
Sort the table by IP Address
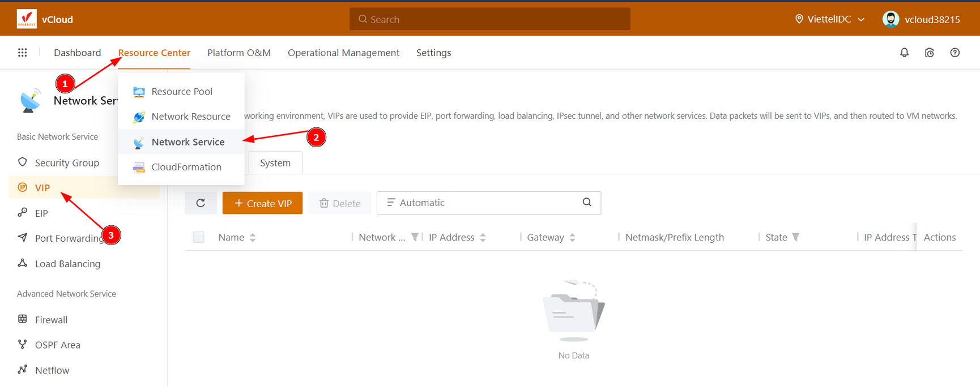[x=483, y=238]
